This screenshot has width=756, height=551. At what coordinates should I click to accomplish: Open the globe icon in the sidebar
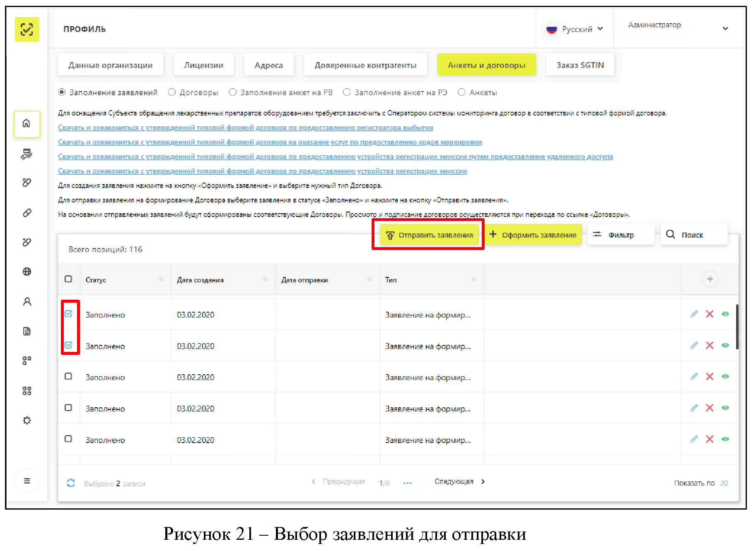27,272
